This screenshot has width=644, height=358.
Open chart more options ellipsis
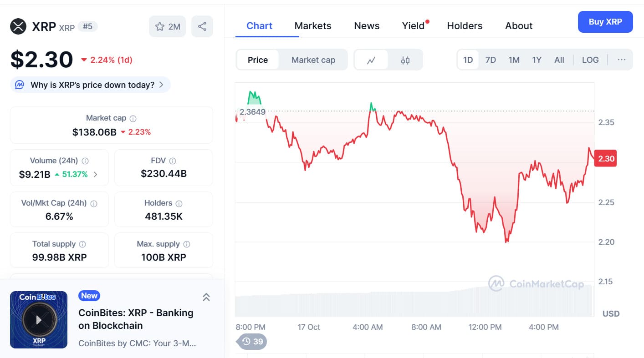622,60
